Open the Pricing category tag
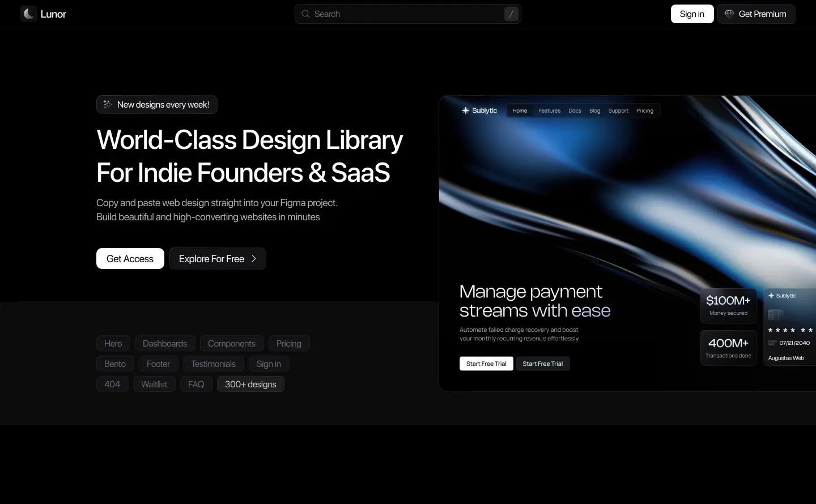 tap(289, 344)
